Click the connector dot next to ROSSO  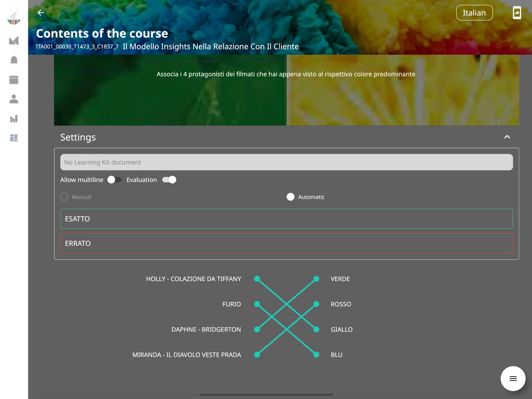pos(316,304)
